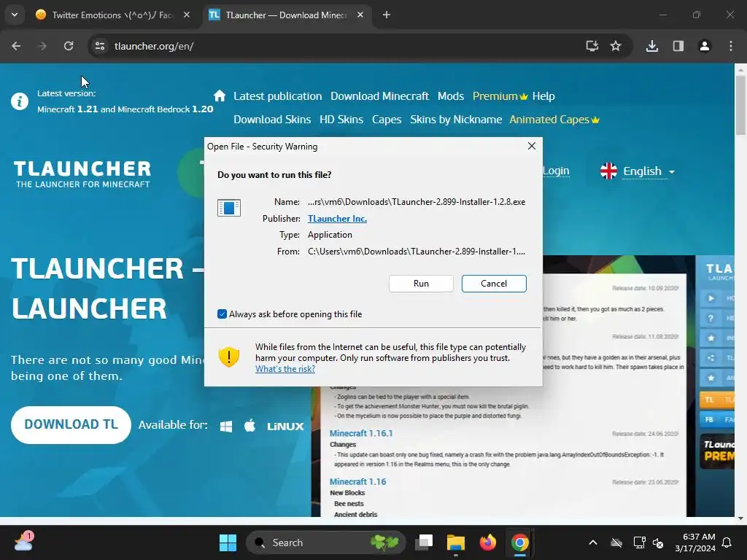Expand the tab search dropdown
This screenshot has height=560, width=747.
coord(15,15)
